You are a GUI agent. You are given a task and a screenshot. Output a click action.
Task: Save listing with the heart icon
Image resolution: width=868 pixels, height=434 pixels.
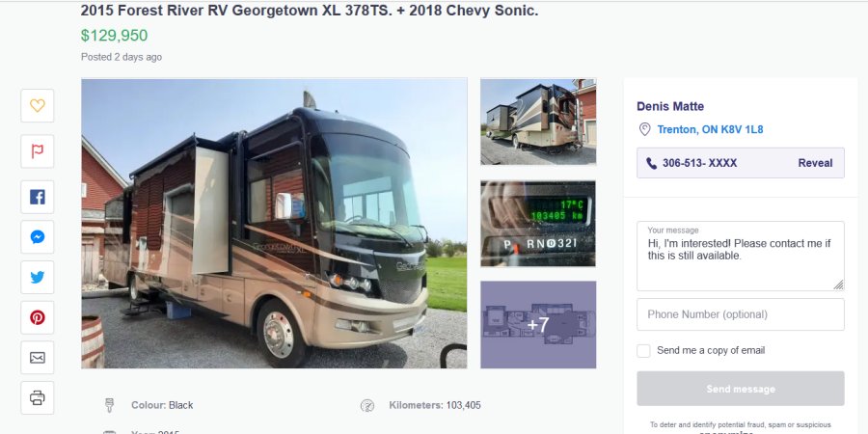(38, 105)
